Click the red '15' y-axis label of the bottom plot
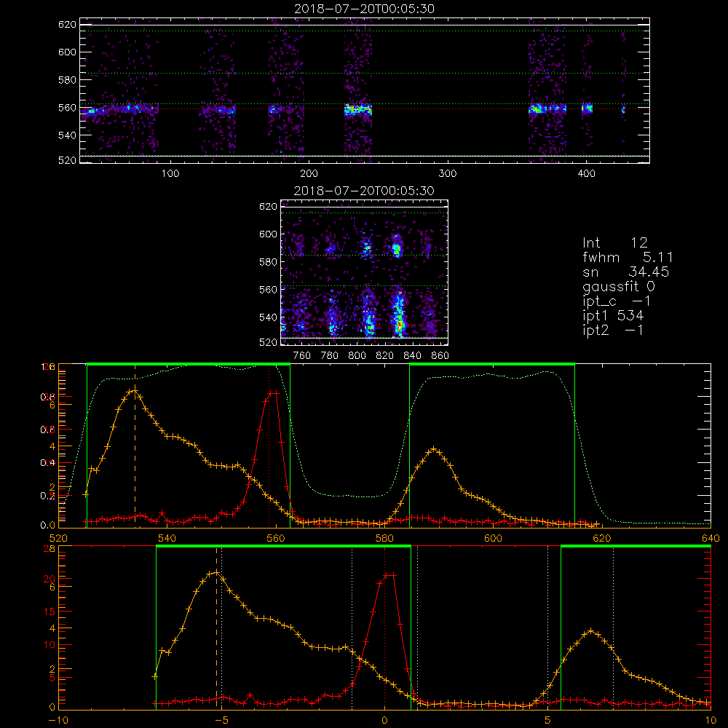This screenshot has width=728, height=728. (50, 612)
